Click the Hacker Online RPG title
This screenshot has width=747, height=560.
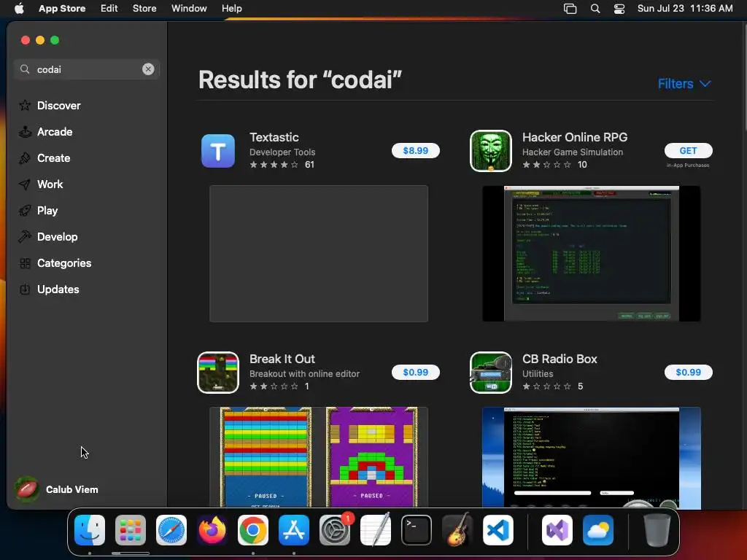pos(575,137)
